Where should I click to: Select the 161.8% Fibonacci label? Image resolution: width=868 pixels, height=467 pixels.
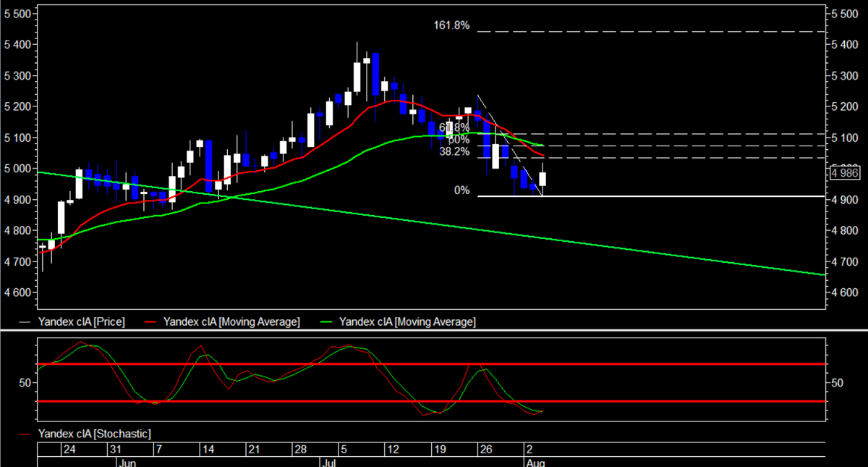tap(452, 25)
